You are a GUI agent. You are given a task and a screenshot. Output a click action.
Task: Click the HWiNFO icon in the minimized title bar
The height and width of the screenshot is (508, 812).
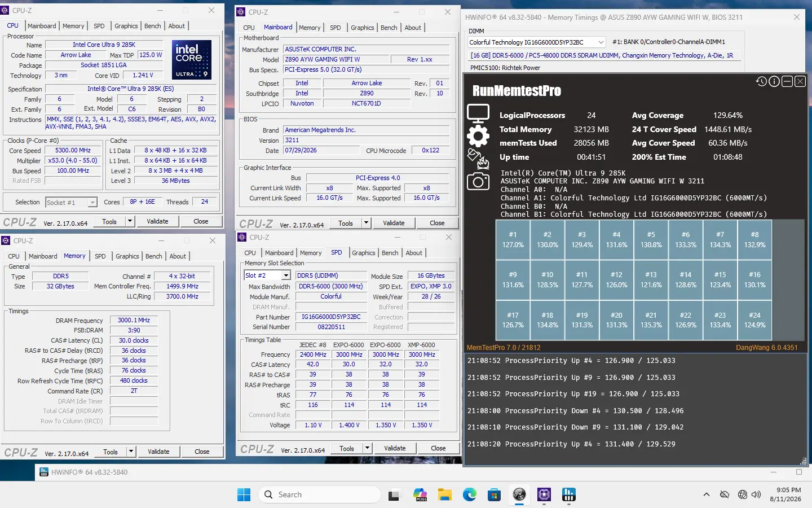click(43, 472)
